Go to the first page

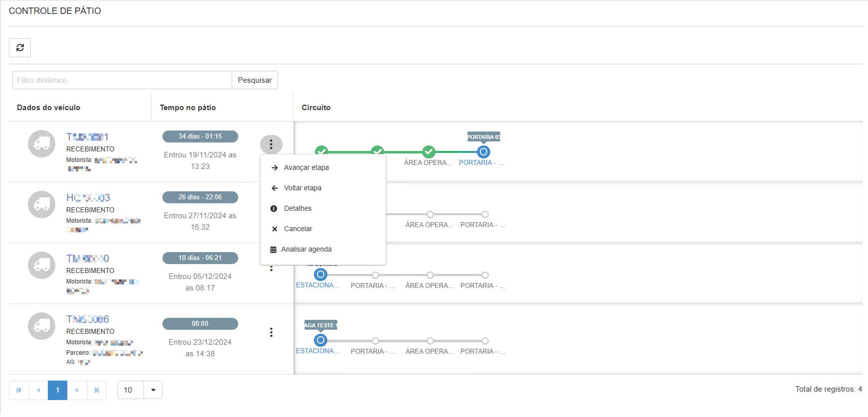19,390
